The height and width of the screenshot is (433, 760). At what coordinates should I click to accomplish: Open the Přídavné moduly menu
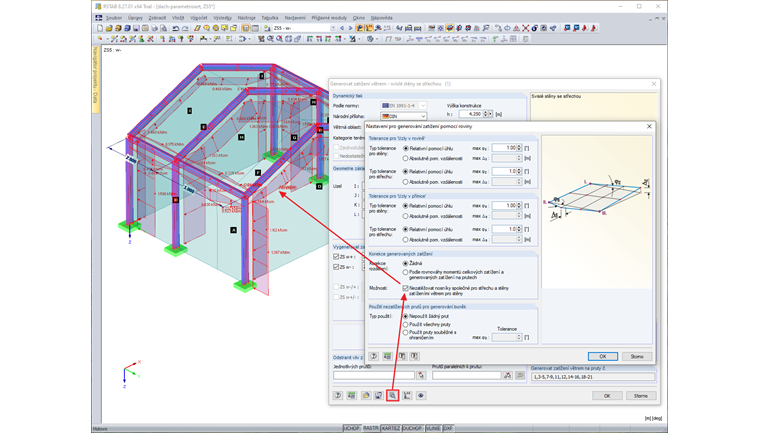point(329,18)
